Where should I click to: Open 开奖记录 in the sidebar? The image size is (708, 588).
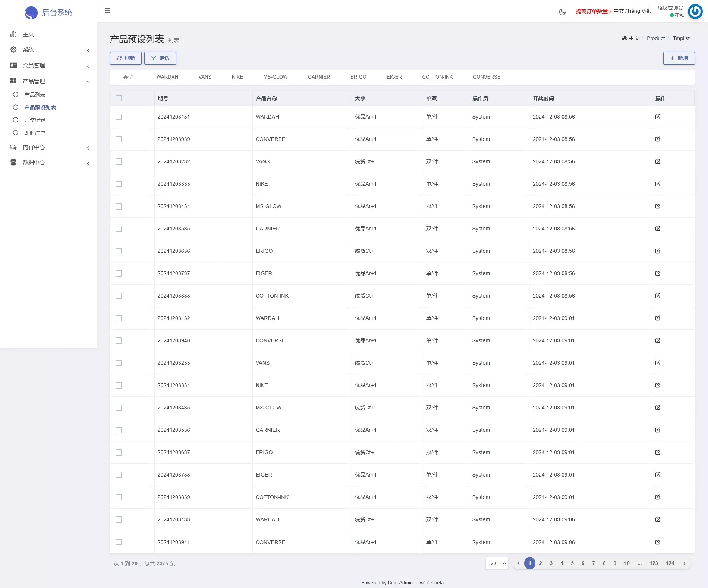tap(35, 120)
